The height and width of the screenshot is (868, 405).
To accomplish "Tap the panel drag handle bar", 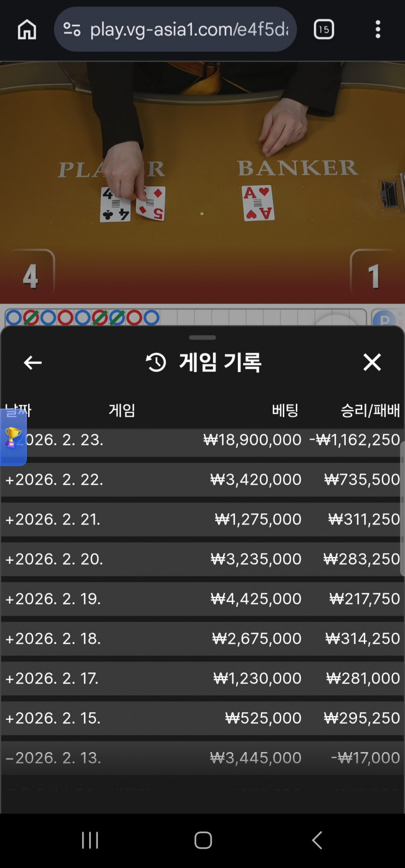I will [x=202, y=337].
